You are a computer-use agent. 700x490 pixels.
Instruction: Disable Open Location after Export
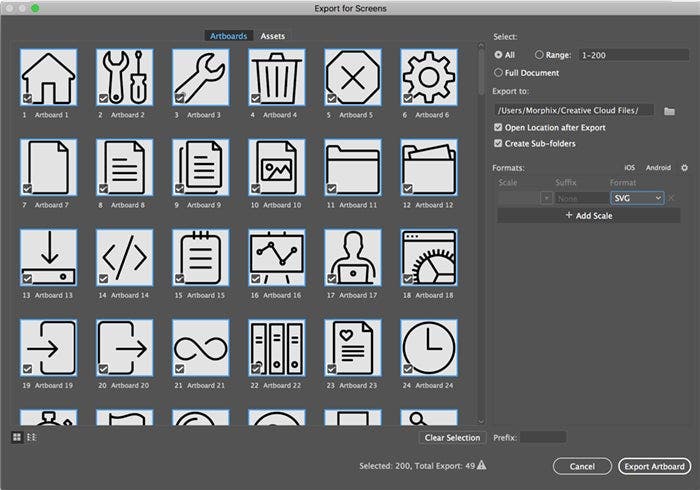click(x=499, y=128)
